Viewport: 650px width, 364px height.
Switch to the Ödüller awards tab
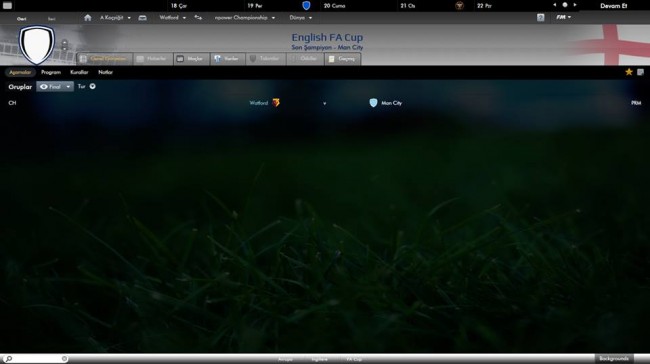(305, 59)
